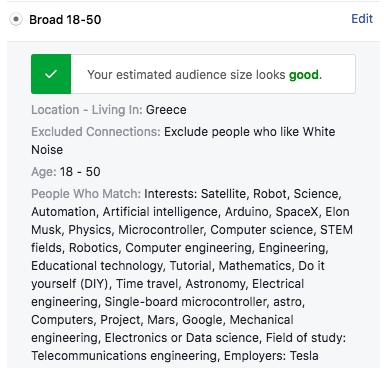The height and width of the screenshot is (368, 384).
Task: Click the SpaceX interest text
Action: pos(297,212)
